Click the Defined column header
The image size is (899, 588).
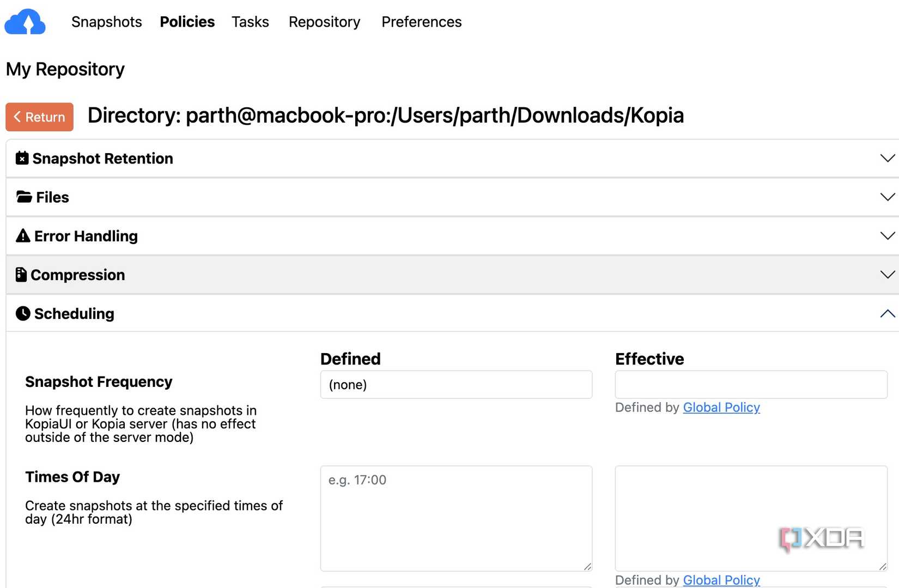pyautogui.click(x=350, y=359)
